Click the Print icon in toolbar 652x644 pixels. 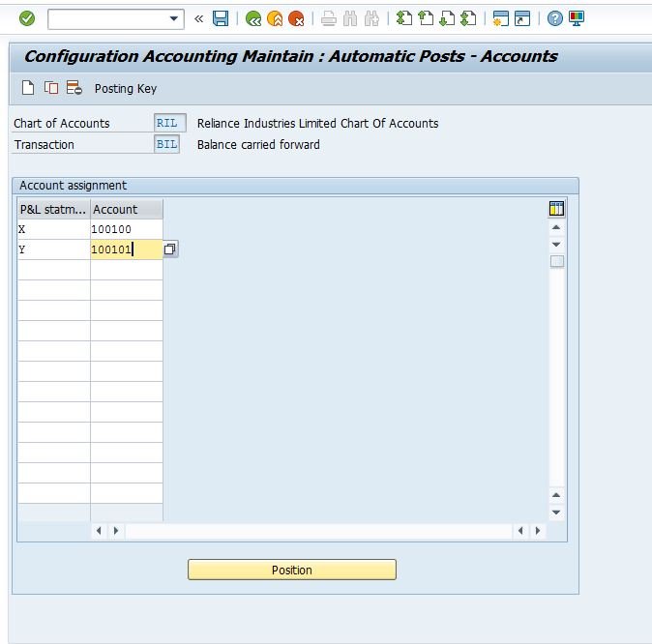pos(329,18)
